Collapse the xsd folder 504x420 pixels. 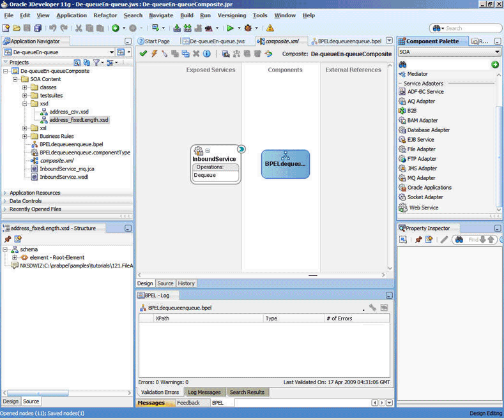[25, 103]
